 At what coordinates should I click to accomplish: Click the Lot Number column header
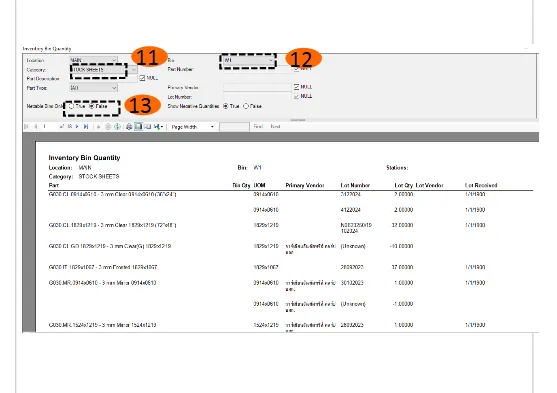(355, 185)
